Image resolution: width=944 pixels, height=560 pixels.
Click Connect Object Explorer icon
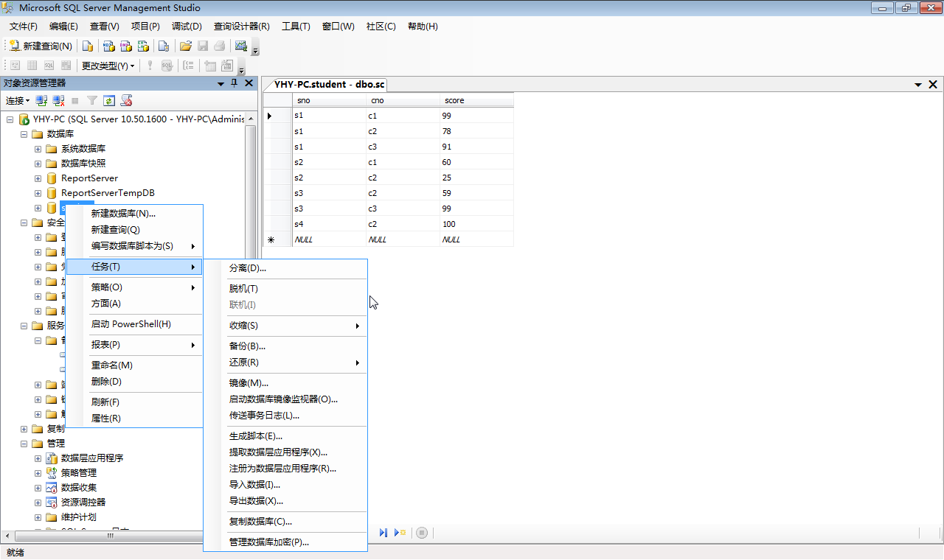pyautogui.click(x=41, y=101)
